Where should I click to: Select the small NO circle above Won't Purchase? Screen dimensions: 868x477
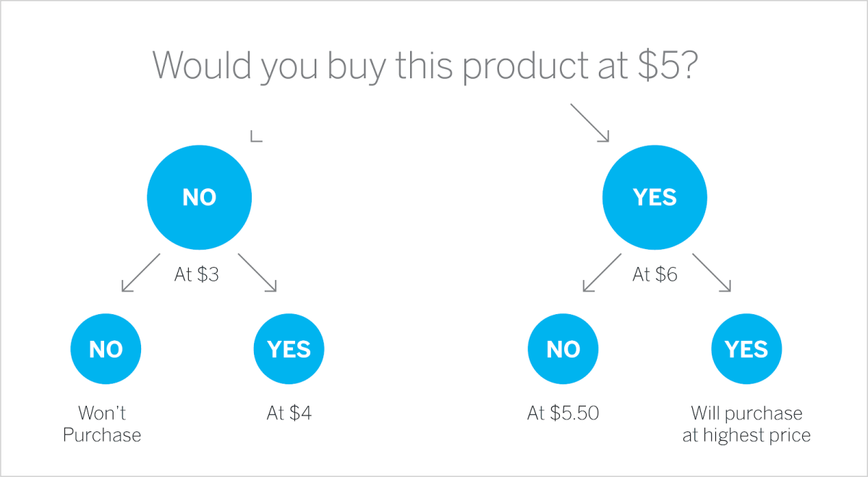pos(106,350)
